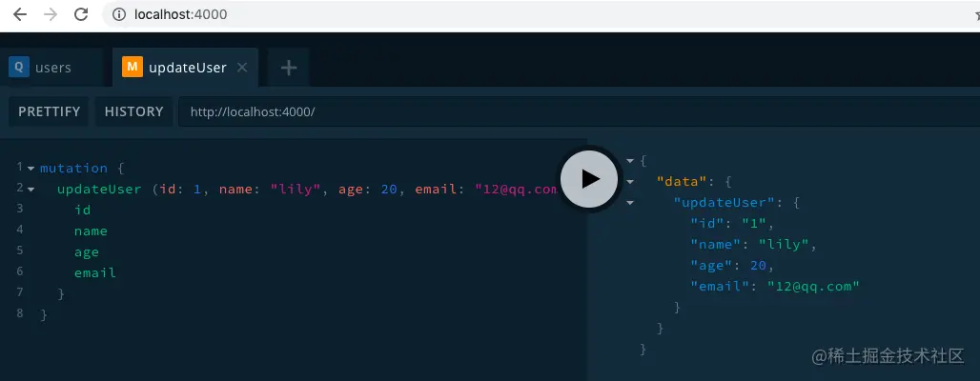Image resolution: width=980 pixels, height=381 pixels.
Task: Switch to the users query tab
Action: [51, 68]
